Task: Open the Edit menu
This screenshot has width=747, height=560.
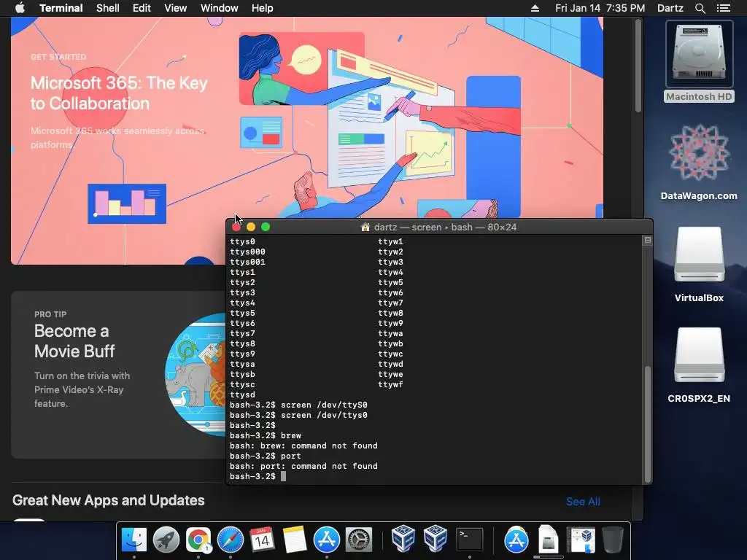Action: point(142,8)
